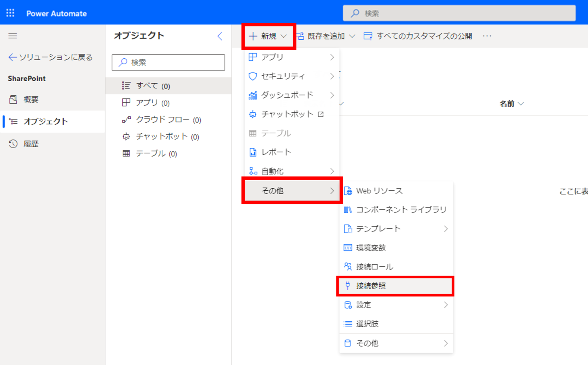Collapse the オブジェクト panel with the chevron
Screen dimensions: 588x365
(220, 36)
